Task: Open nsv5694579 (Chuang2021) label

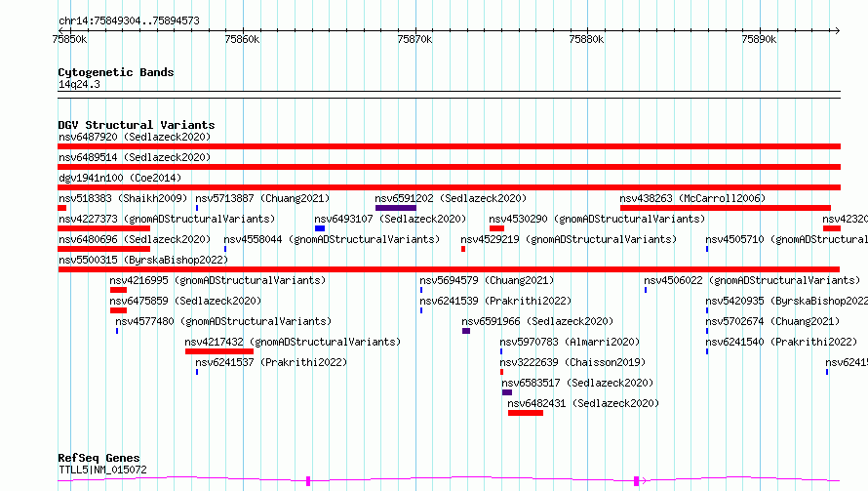Action: click(x=487, y=280)
